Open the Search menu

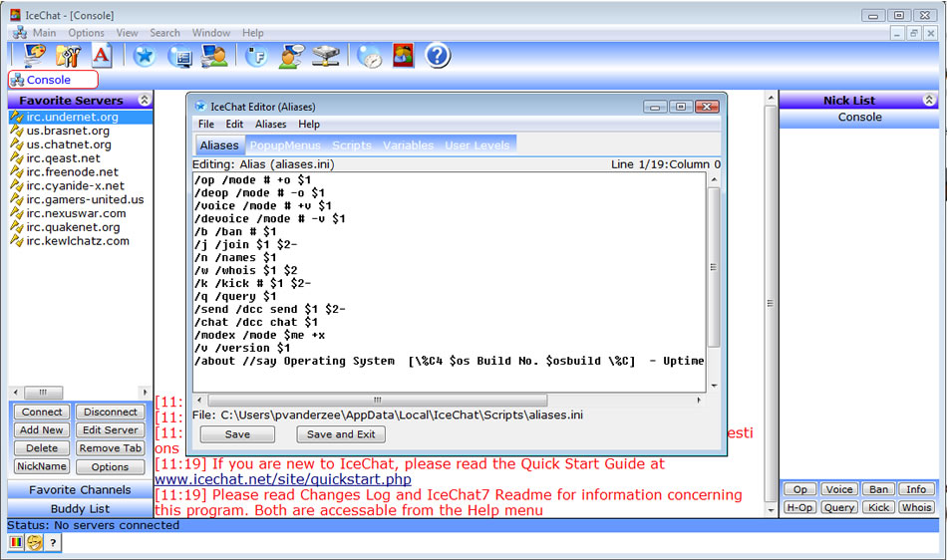point(164,33)
